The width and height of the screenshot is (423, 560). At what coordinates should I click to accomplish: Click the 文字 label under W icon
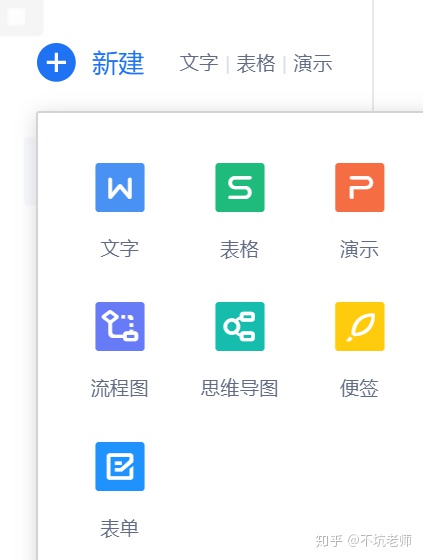120,249
